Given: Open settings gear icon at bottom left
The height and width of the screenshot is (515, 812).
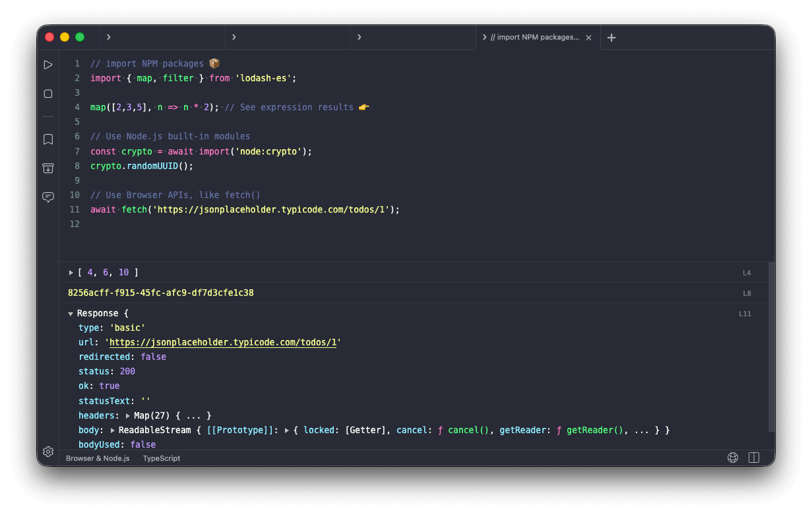Looking at the screenshot, I should 48,452.
